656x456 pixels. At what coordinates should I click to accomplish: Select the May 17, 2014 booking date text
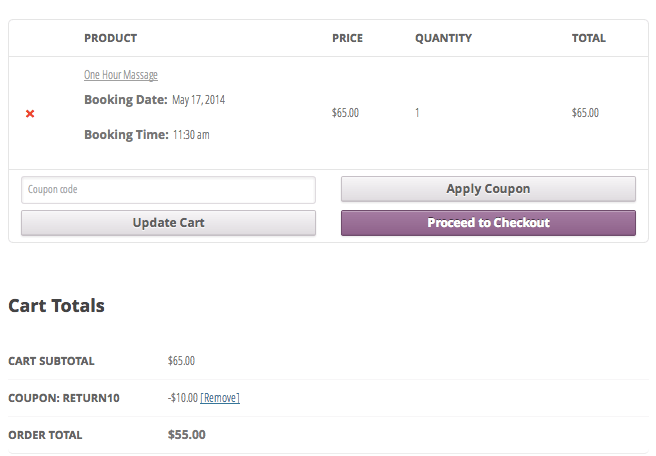click(x=198, y=100)
